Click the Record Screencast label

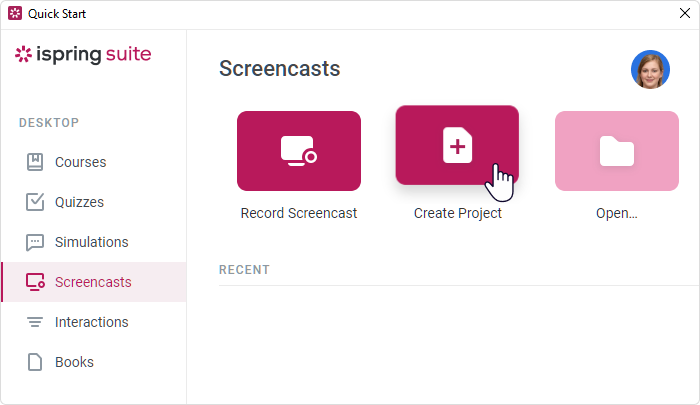coord(298,213)
